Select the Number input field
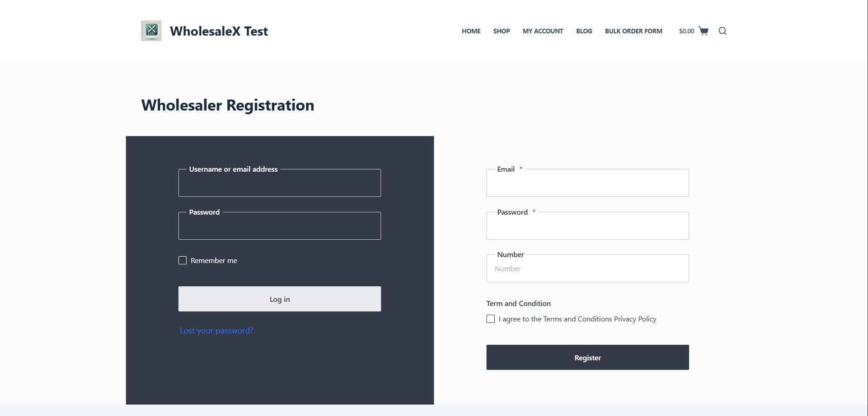 (x=587, y=269)
